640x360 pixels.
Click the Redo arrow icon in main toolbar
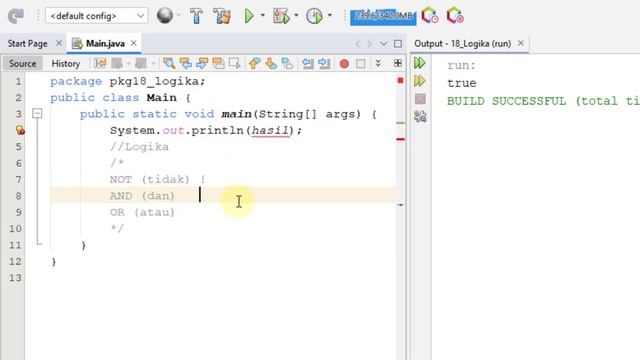tap(16, 16)
